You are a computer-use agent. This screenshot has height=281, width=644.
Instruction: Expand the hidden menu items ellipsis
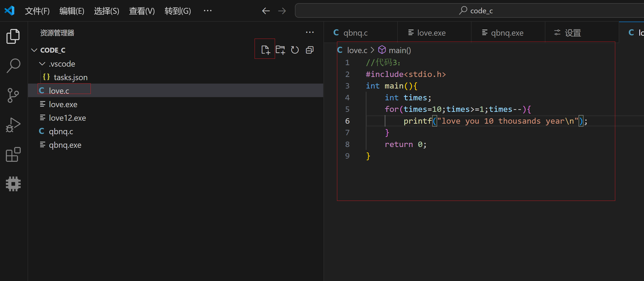[208, 11]
